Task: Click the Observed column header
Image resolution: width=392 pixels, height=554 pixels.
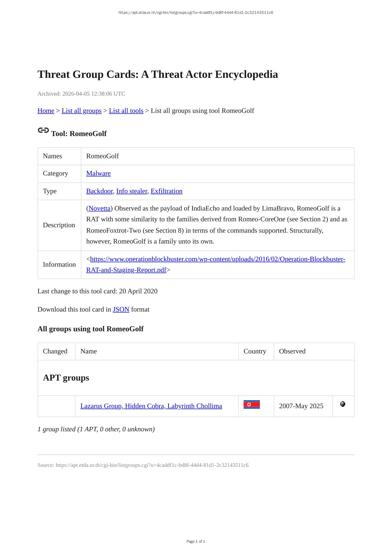Action: [x=292, y=351]
